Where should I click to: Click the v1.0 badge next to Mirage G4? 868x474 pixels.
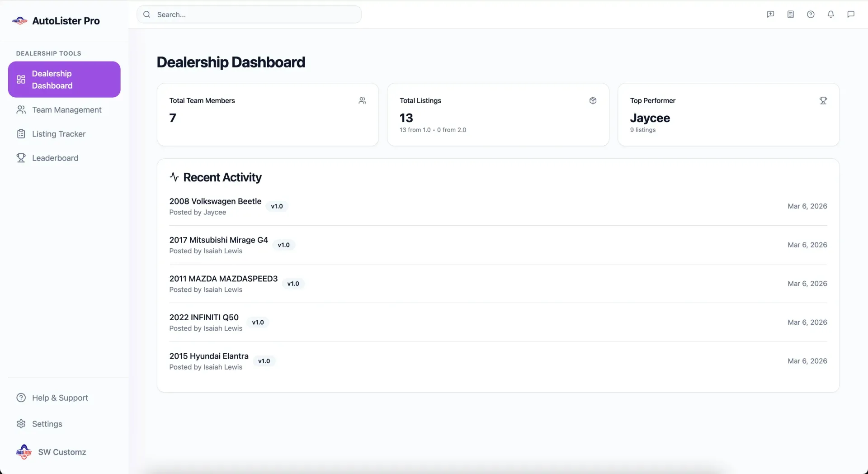pyautogui.click(x=283, y=245)
